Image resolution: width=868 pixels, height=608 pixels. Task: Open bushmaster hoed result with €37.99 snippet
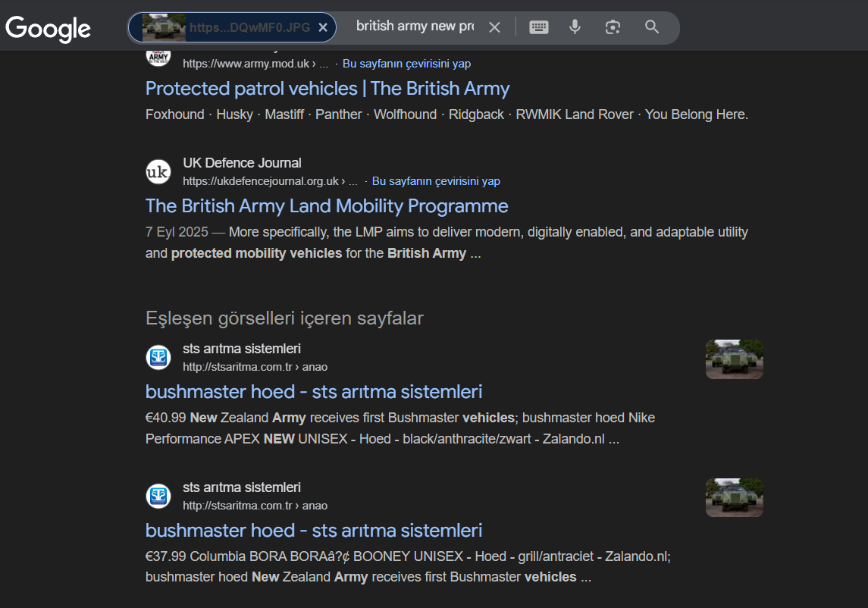tap(314, 531)
